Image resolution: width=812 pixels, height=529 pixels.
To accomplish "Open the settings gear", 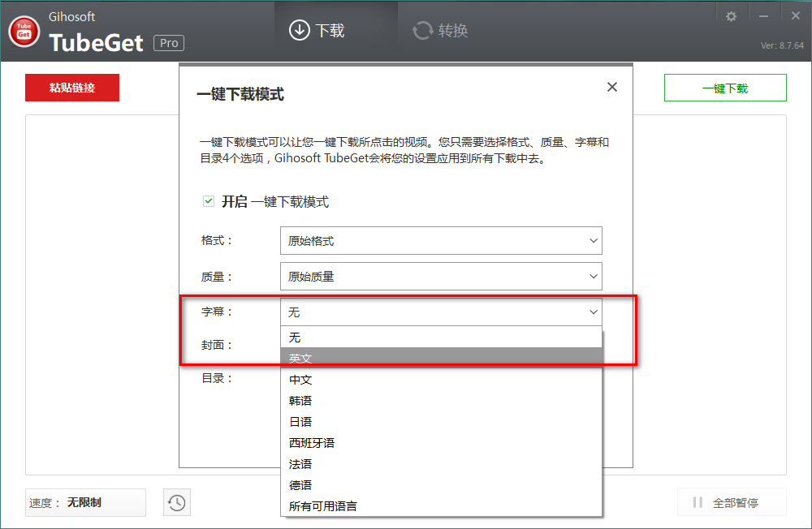I will pos(731,15).
